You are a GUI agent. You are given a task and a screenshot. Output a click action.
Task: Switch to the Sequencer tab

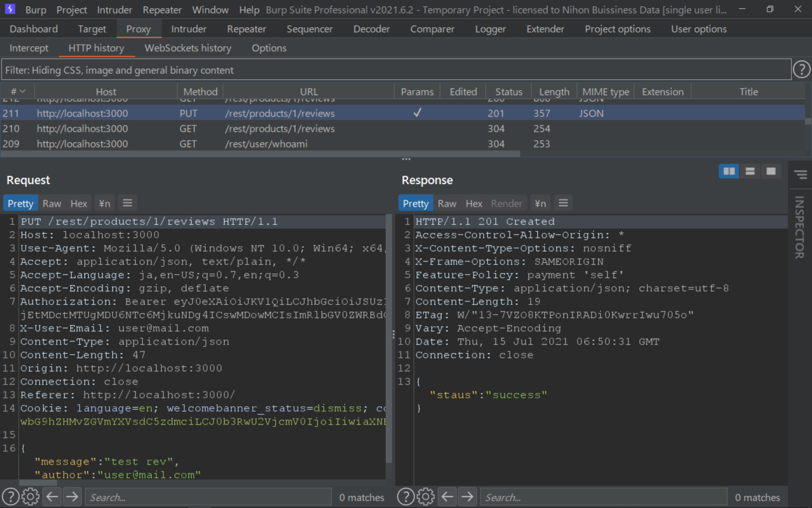[x=310, y=29]
